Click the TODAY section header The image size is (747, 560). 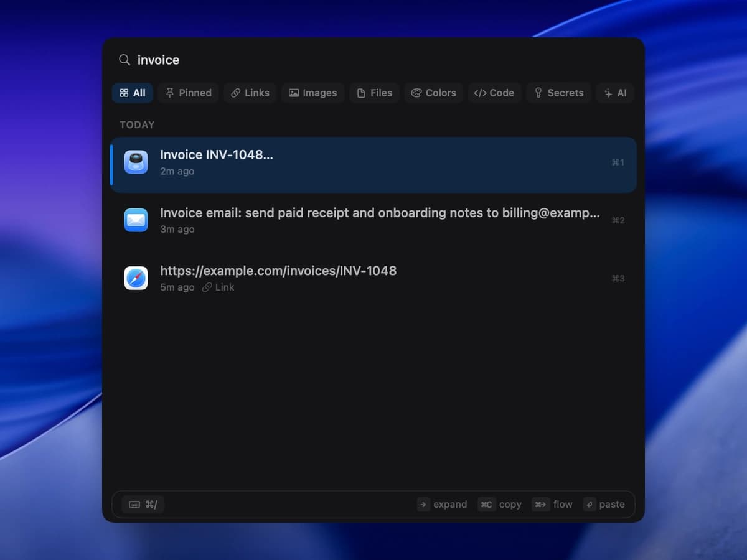[137, 124]
